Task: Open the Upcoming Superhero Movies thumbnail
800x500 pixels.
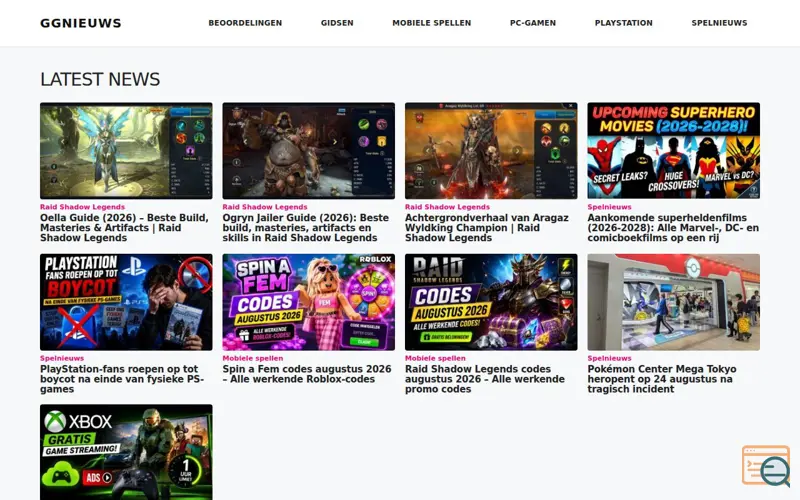Action: coord(673,151)
